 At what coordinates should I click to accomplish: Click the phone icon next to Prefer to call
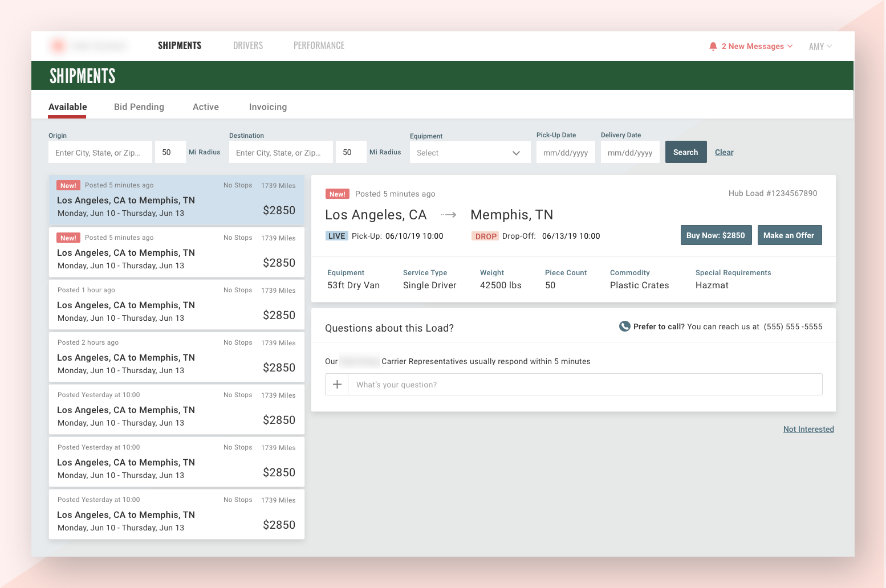click(624, 326)
